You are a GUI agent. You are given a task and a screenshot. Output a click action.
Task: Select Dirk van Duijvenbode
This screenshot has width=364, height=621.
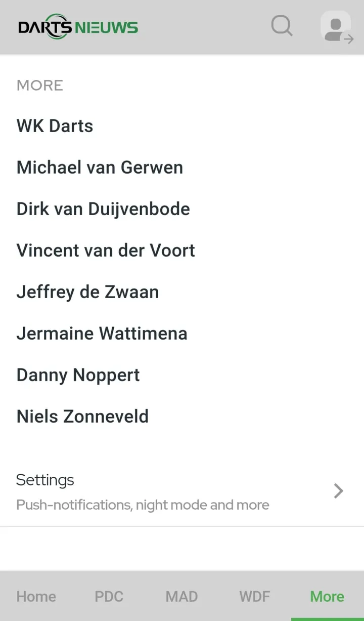click(x=103, y=209)
